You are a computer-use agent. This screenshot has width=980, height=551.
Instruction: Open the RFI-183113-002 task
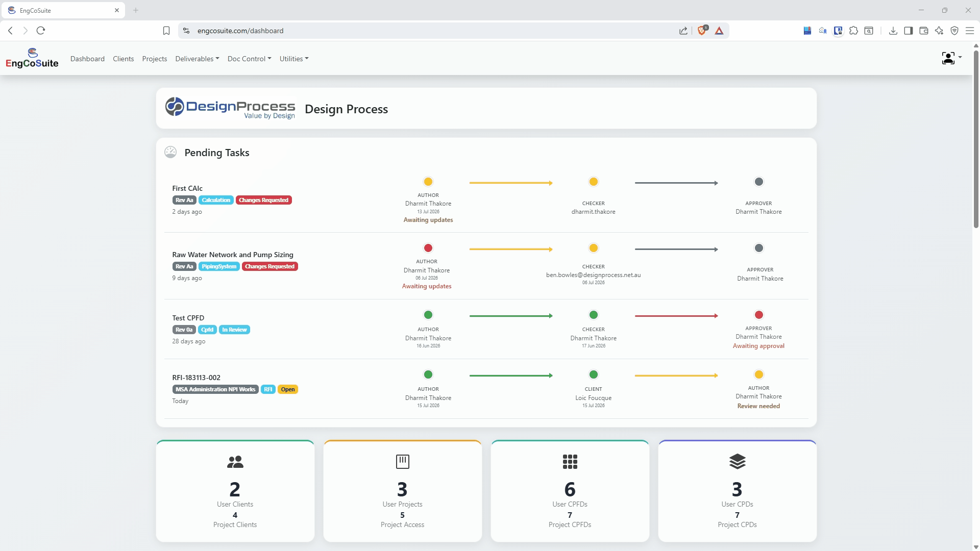point(197,378)
